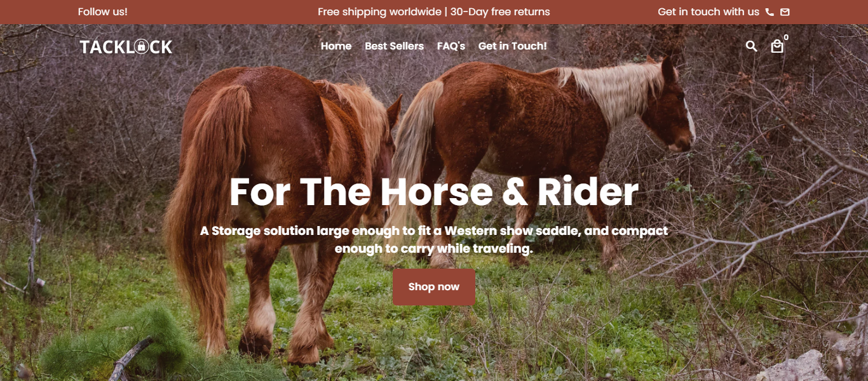Image resolution: width=868 pixels, height=381 pixels.
Task: Click the padlock symbol inside the logo
Action: tap(141, 46)
